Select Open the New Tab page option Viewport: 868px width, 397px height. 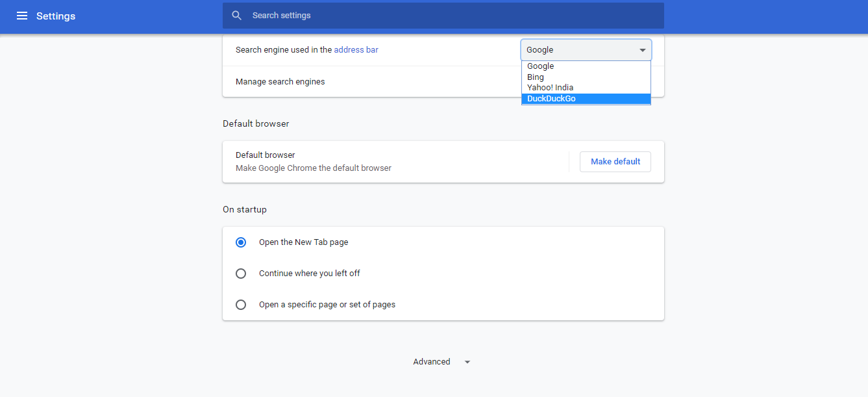[x=241, y=242]
